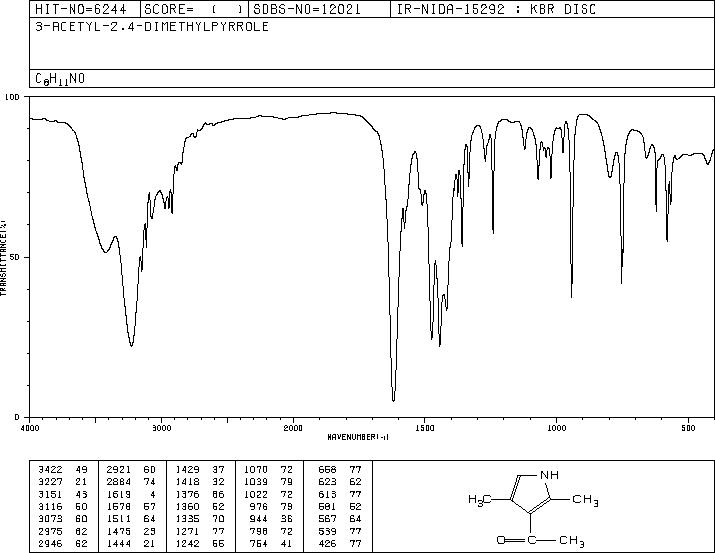Select the 1022 peak table entry
Image resolution: width=715 pixels, height=553 pixels.
click(x=269, y=494)
